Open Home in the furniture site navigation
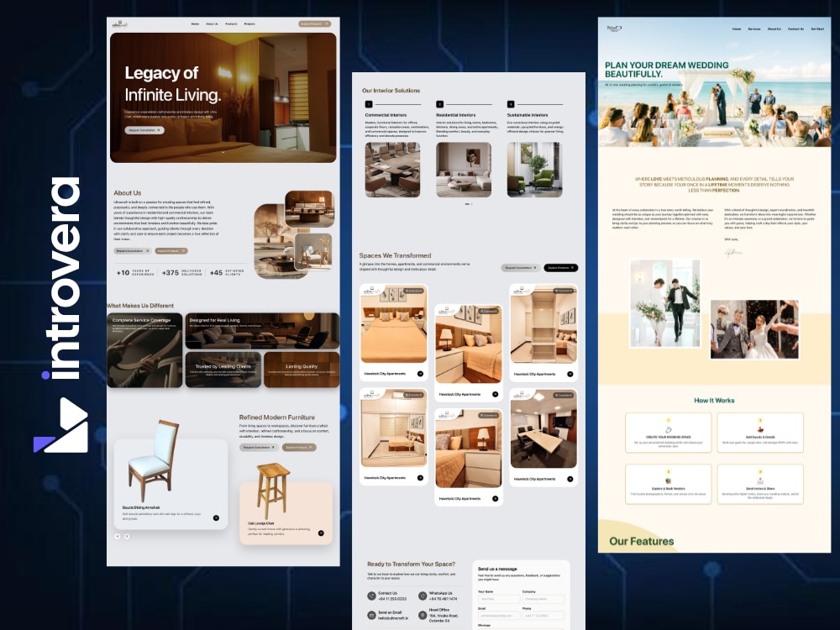The width and height of the screenshot is (840, 630). 195,24
